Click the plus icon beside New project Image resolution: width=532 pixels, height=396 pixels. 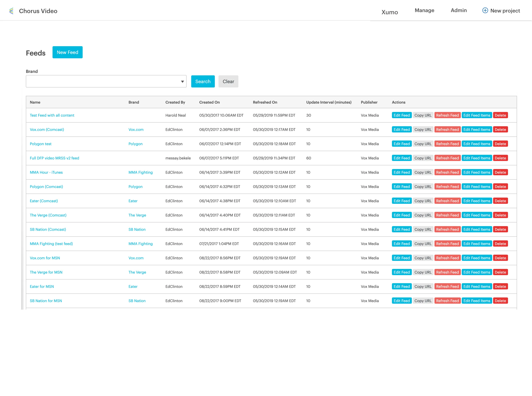point(485,10)
